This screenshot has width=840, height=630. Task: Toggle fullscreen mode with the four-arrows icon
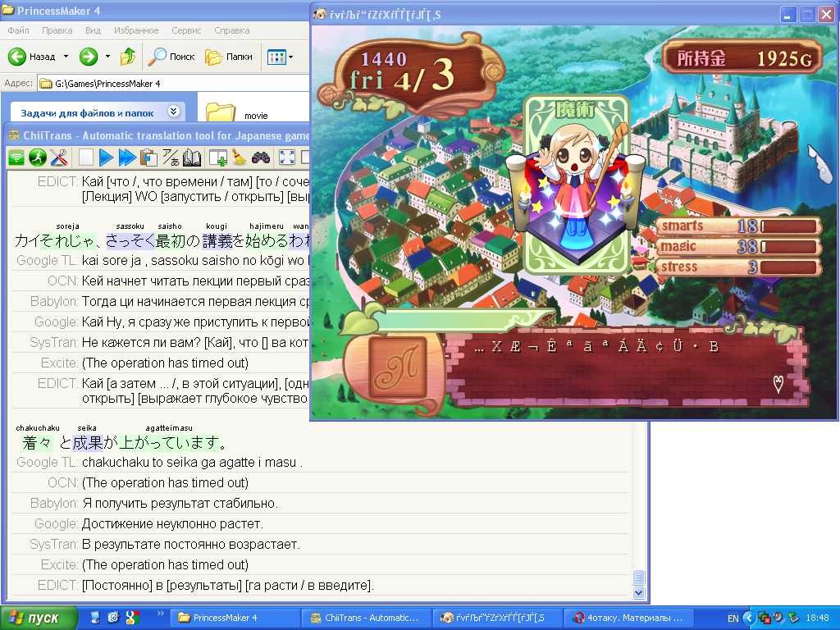(287, 157)
